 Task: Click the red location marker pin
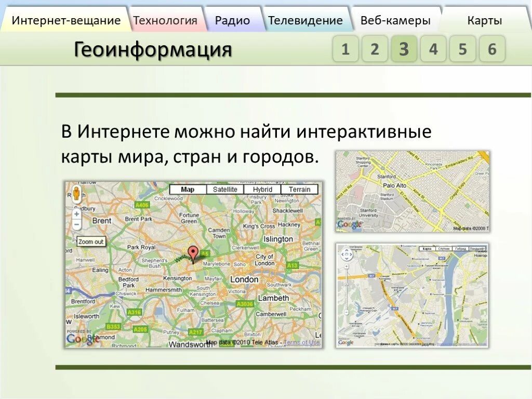[x=193, y=254]
